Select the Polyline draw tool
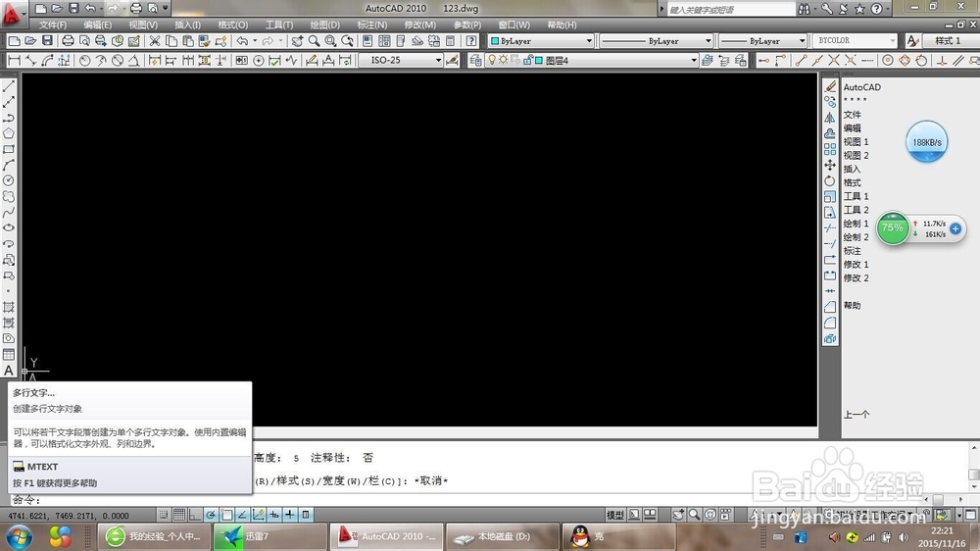The height and width of the screenshot is (551, 980). point(9,118)
